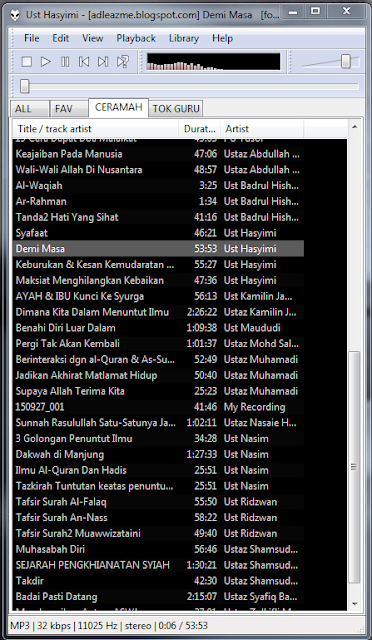Go to the previous track
372x640 pixels.
tap(84, 62)
